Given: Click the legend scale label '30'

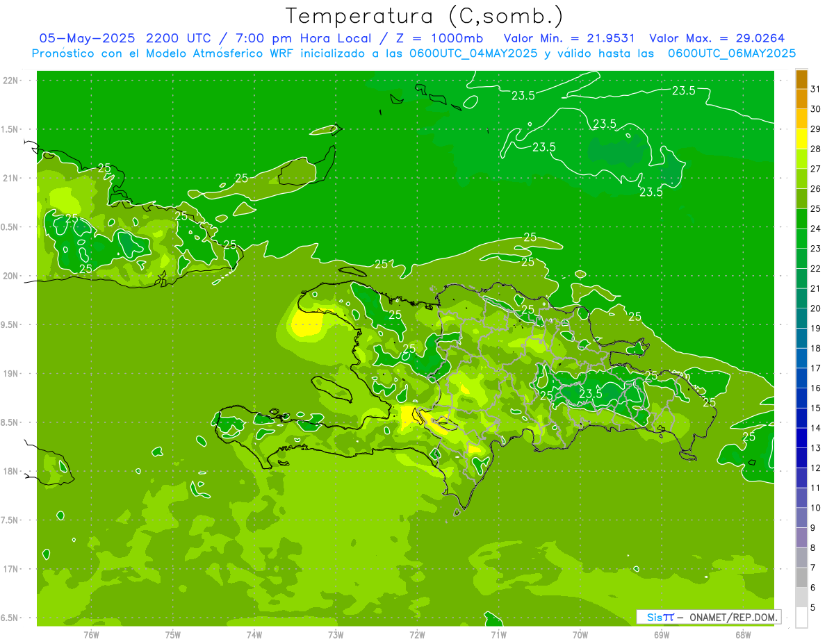Looking at the screenshot, I should 815,109.
